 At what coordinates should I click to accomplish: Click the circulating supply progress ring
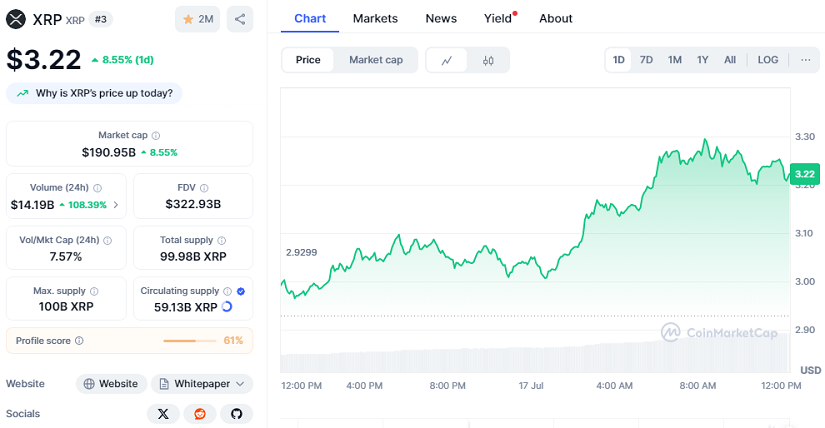click(x=227, y=306)
